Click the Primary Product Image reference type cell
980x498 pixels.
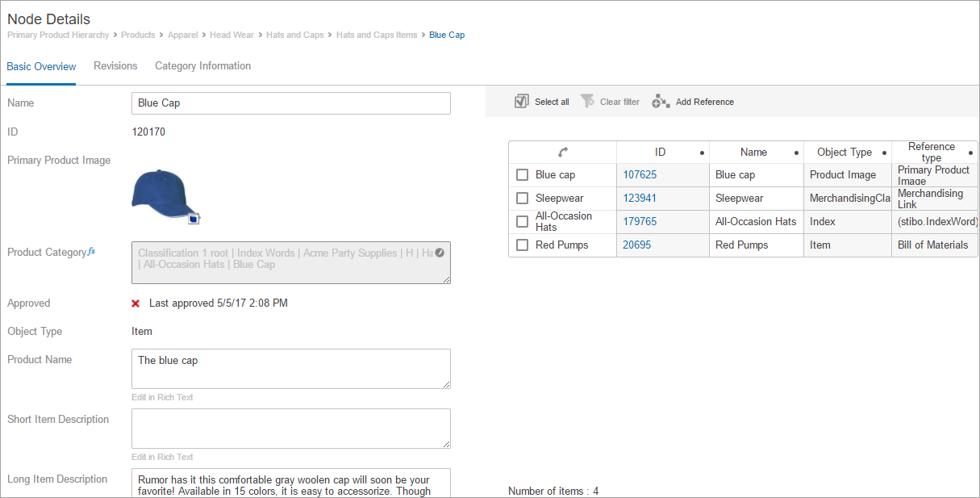[x=934, y=175]
